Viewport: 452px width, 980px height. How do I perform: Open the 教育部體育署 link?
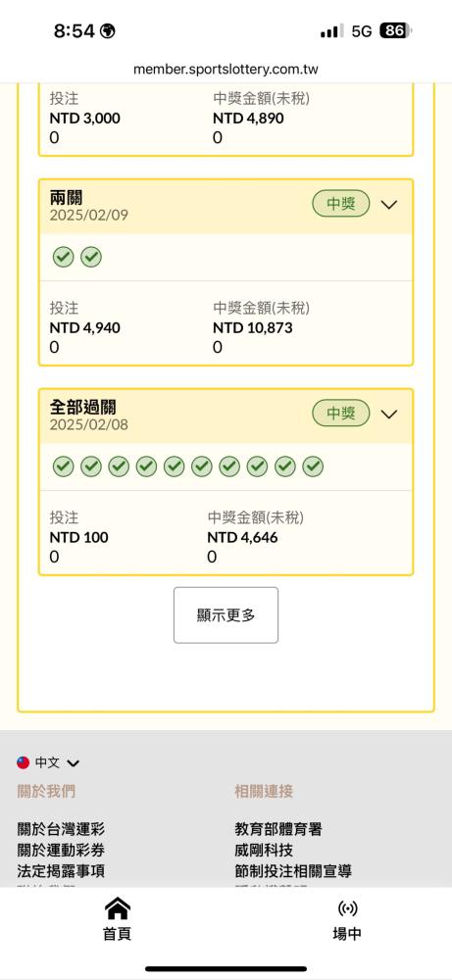coord(278,829)
